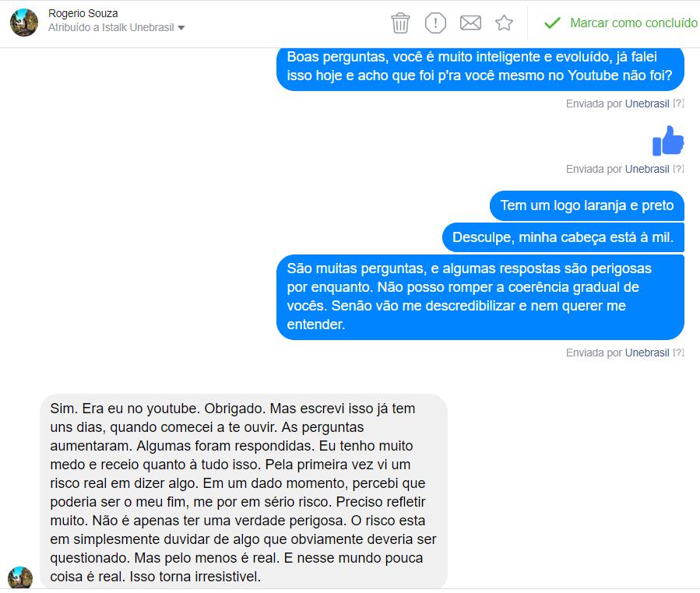Click [?] help next to thumbs-up sender
This screenshot has height=593, width=700.
pyautogui.click(x=678, y=169)
